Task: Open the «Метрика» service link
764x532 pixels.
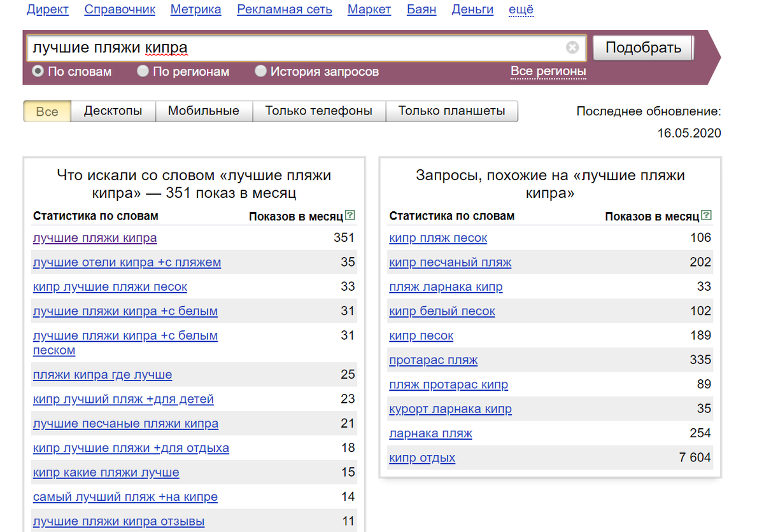Action: tap(195, 10)
